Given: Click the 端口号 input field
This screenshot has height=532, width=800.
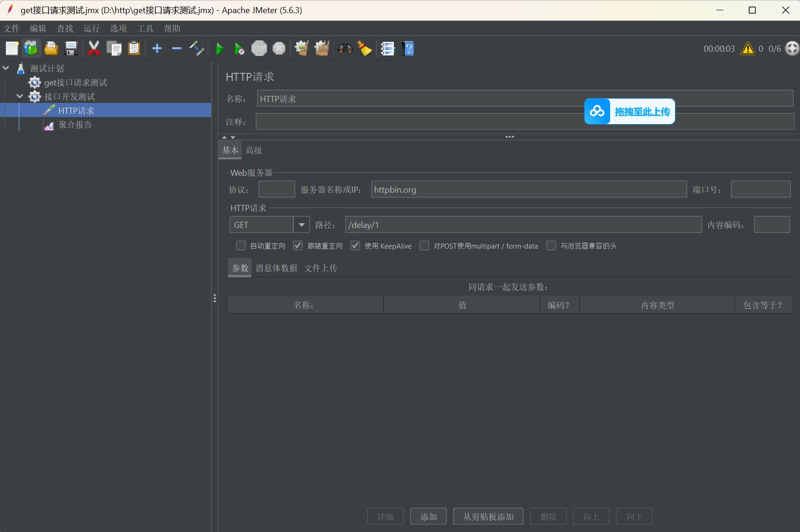Looking at the screenshot, I should point(761,189).
